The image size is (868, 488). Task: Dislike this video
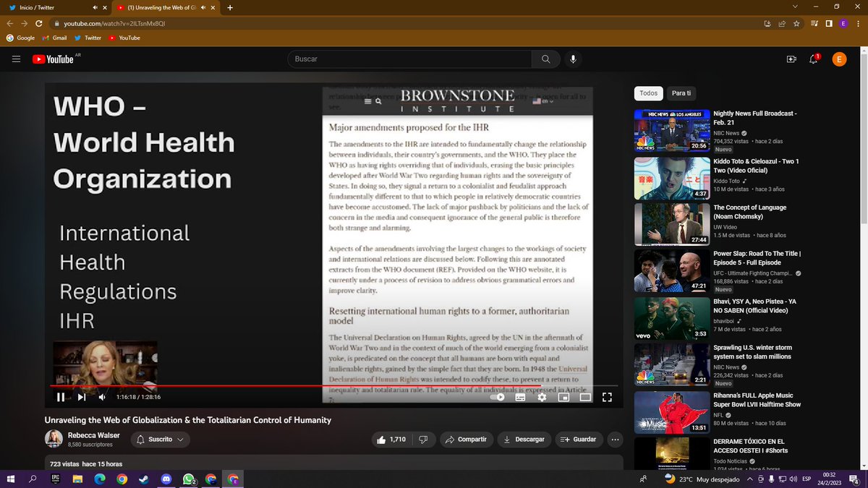click(424, 439)
